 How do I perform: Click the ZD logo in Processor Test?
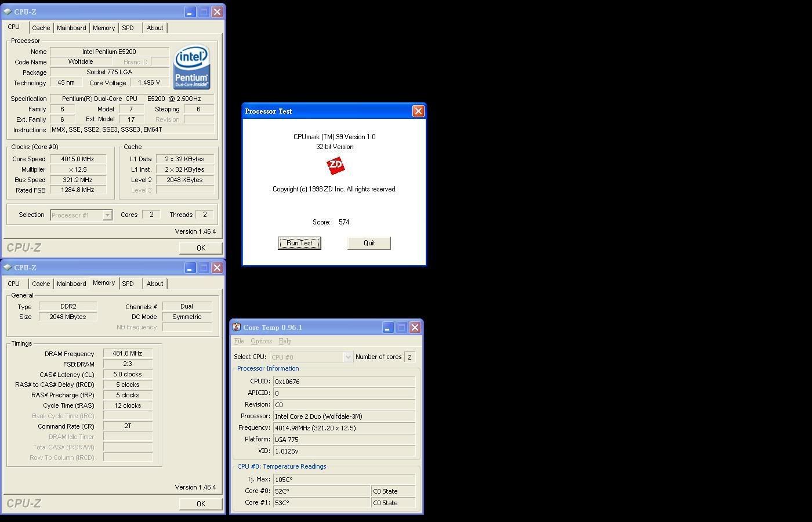(x=335, y=166)
